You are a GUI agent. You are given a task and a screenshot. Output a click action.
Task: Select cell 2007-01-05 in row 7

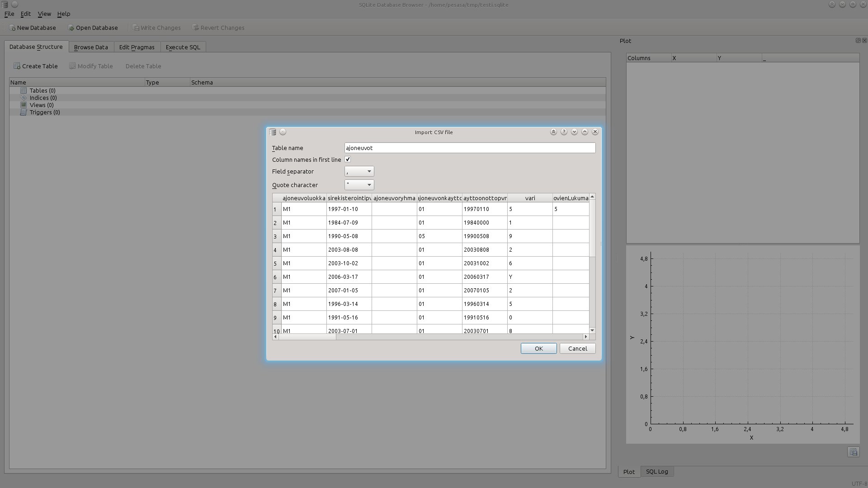coord(349,291)
